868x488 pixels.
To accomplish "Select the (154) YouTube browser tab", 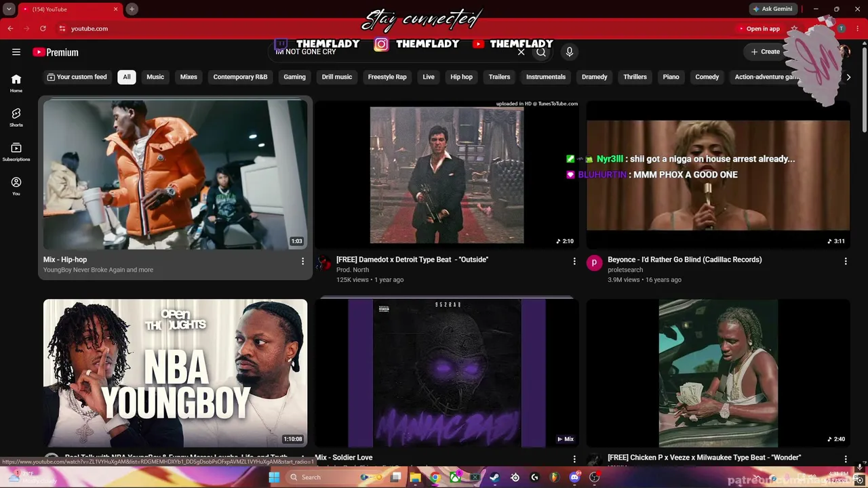I will (x=69, y=9).
